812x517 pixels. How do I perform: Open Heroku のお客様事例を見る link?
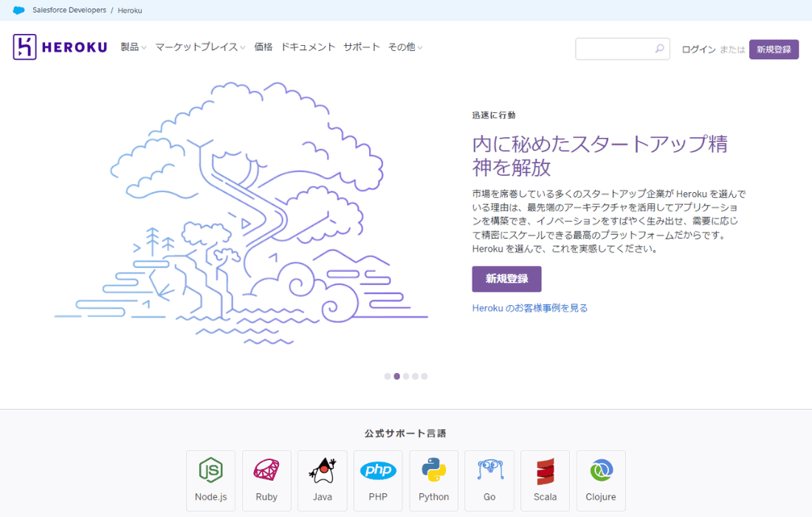(530, 308)
